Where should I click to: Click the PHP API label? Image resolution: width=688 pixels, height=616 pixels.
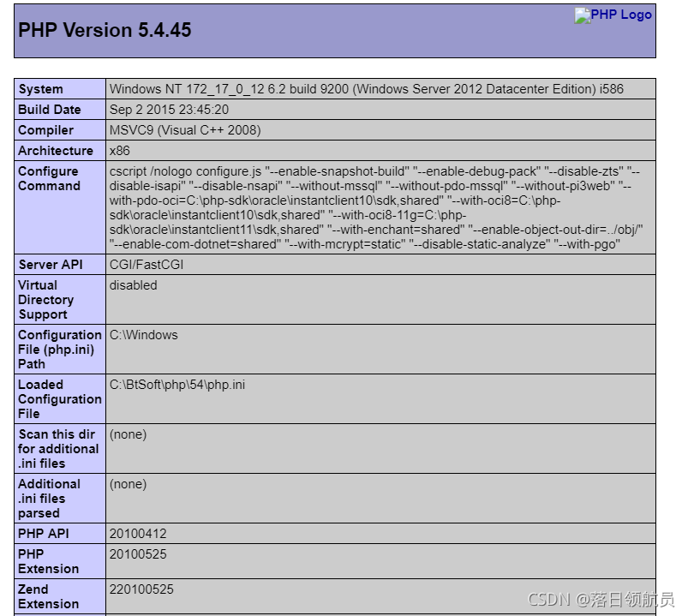click(x=44, y=534)
